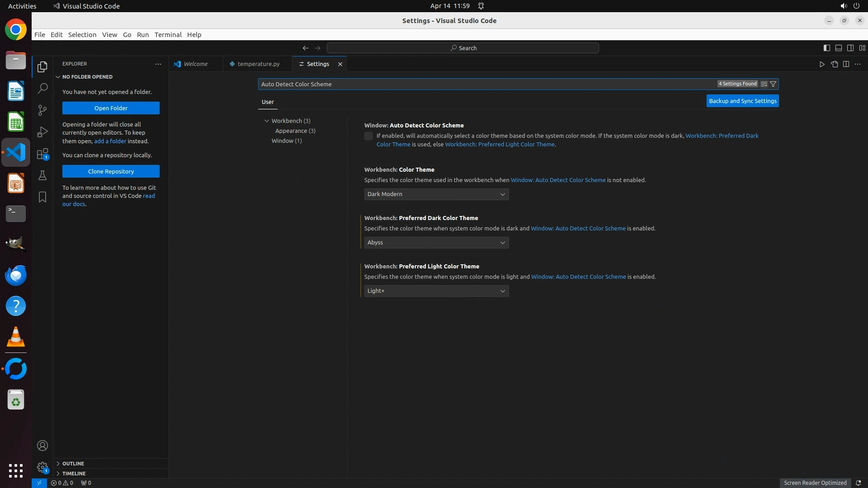Click Open Settings (JSON) icon in tab bar

834,64
